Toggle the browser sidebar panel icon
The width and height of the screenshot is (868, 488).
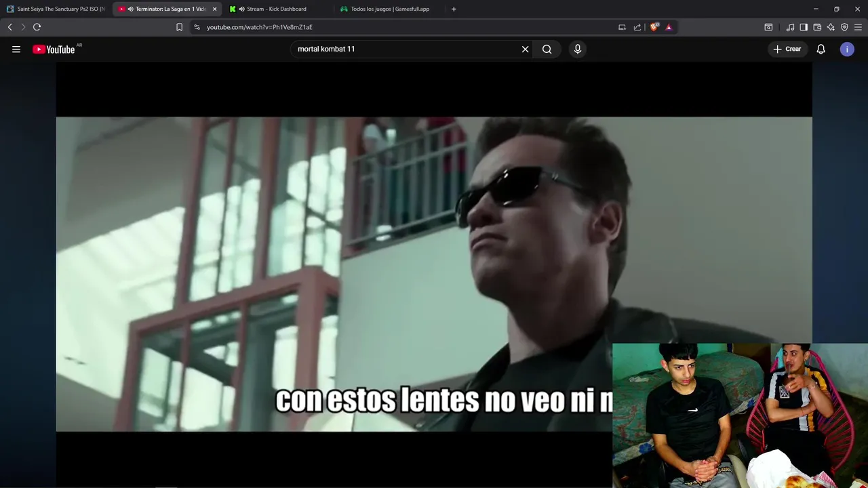coord(804,27)
